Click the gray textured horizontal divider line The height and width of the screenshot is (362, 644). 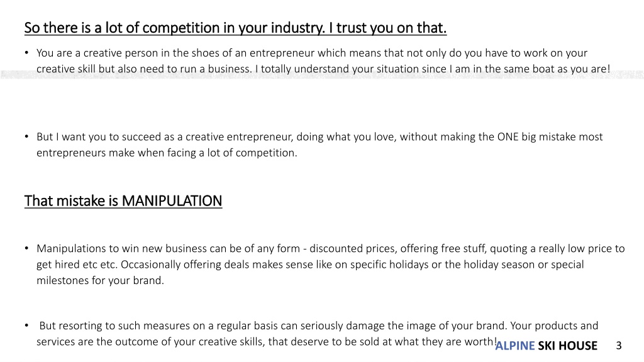tap(322, 75)
